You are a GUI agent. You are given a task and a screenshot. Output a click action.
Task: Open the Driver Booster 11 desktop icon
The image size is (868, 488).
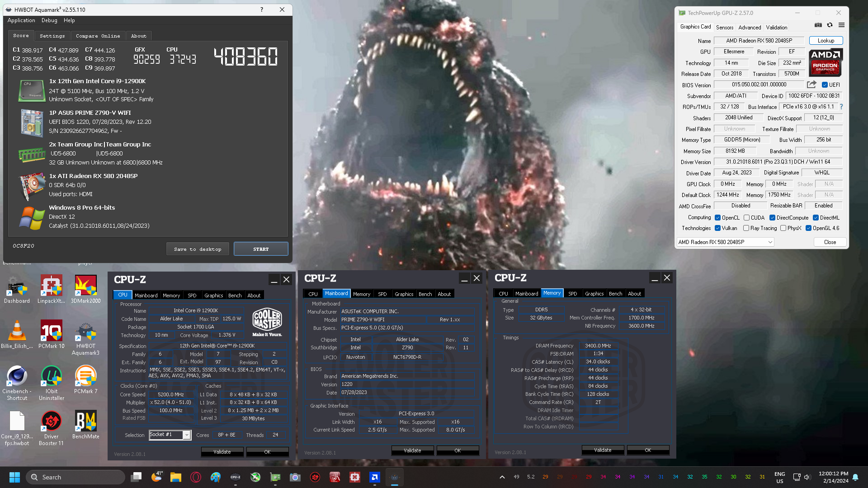[51, 428]
